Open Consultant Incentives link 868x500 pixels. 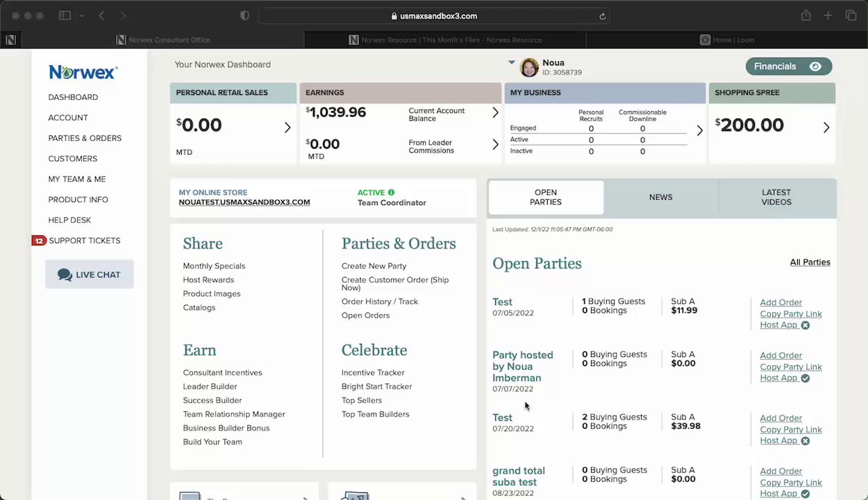[x=222, y=373]
